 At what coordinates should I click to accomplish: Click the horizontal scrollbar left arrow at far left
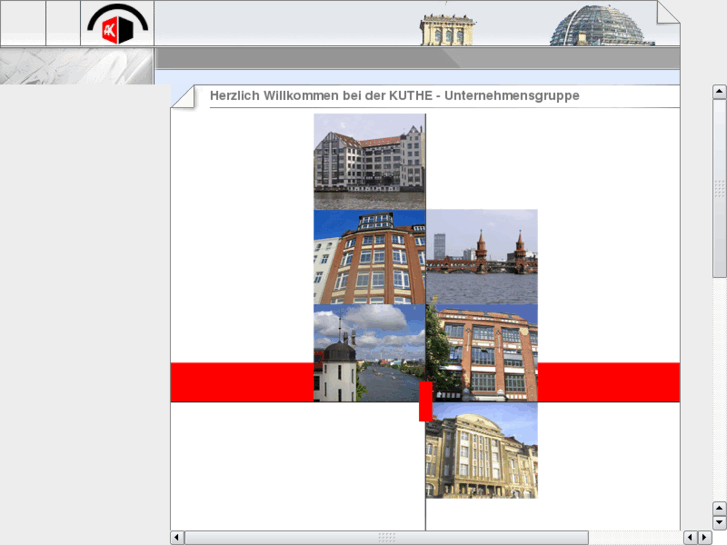click(x=177, y=538)
